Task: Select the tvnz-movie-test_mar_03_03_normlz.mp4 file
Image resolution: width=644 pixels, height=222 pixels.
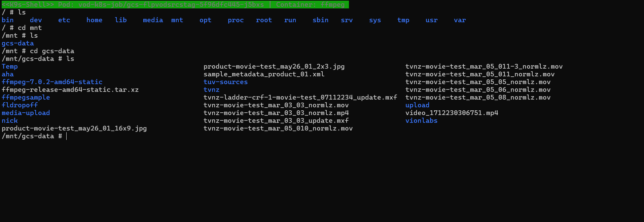Action: pyautogui.click(x=276, y=113)
